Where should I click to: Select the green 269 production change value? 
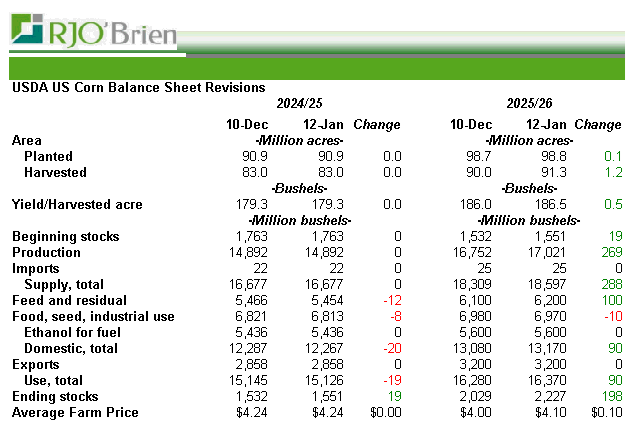point(609,253)
